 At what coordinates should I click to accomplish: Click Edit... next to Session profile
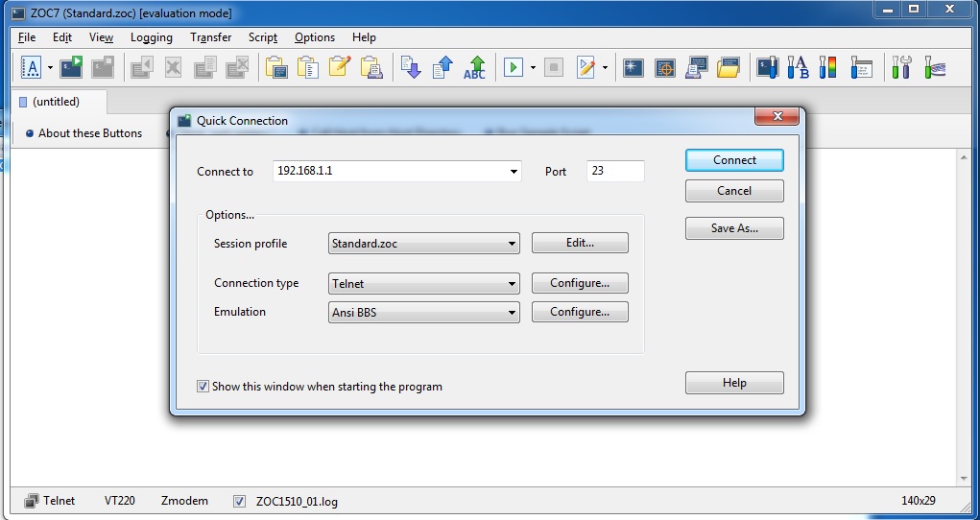click(580, 243)
